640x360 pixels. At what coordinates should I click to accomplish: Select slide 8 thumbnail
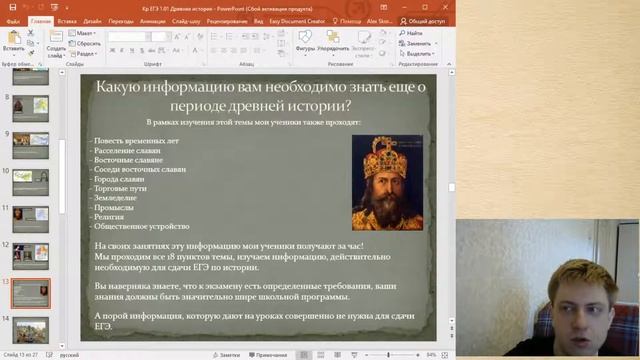pos(31,108)
